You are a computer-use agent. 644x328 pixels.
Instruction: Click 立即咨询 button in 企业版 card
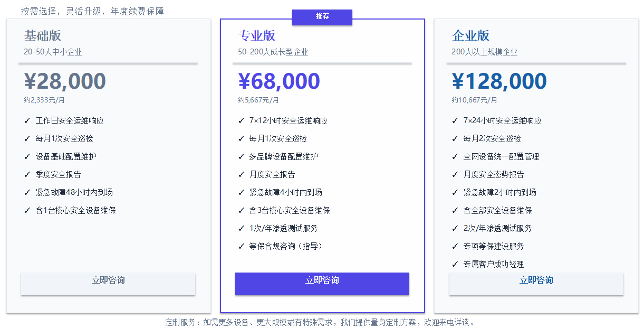(536, 284)
